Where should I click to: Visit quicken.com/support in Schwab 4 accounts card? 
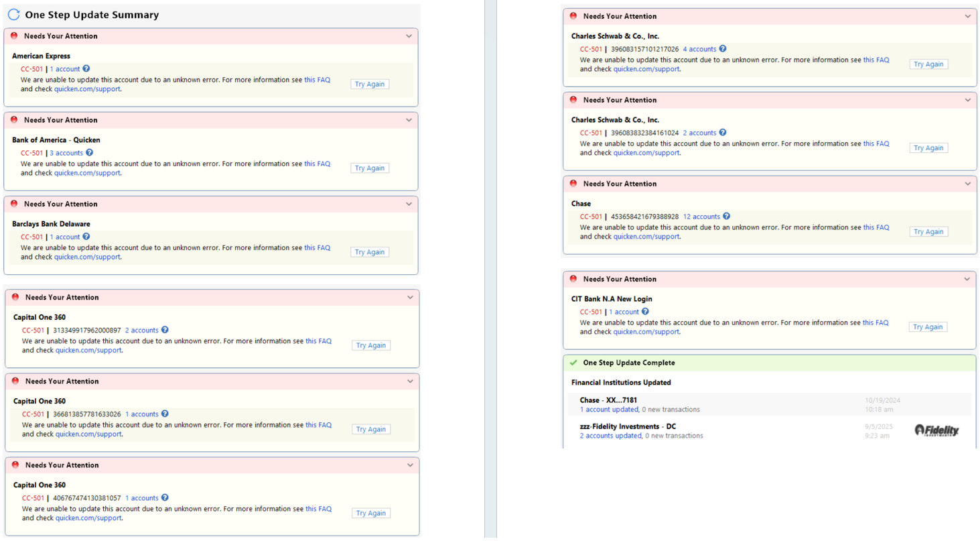point(646,68)
